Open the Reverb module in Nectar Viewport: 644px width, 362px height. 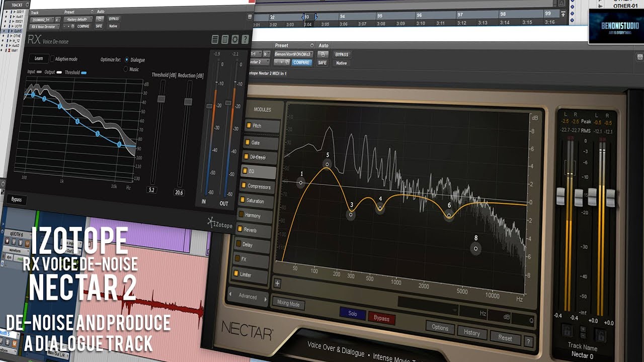coord(254,230)
